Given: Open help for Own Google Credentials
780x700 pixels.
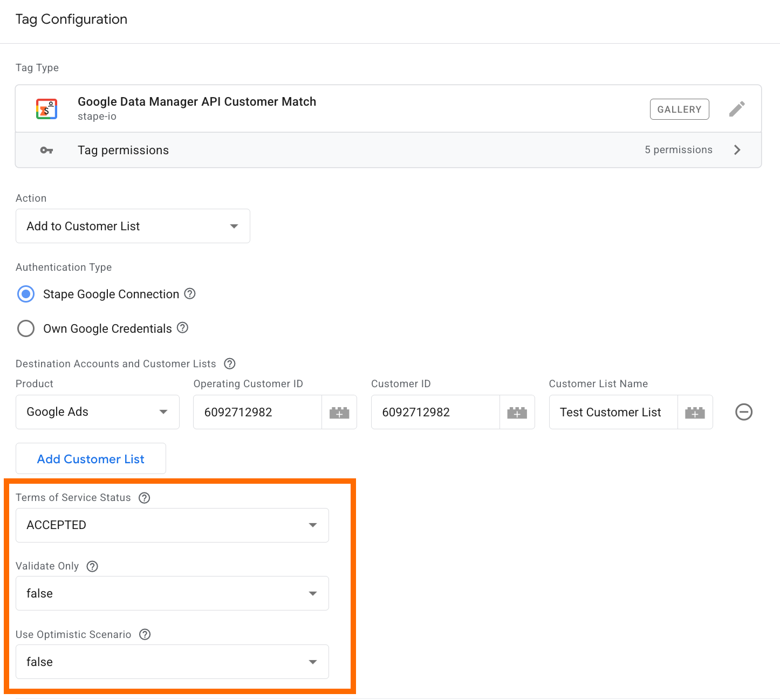Looking at the screenshot, I should click(183, 328).
